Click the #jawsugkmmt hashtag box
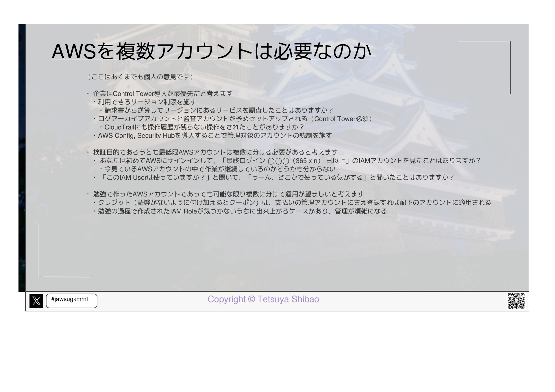This screenshot has width=555, height=392. pyautogui.click(x=71, y=301)
